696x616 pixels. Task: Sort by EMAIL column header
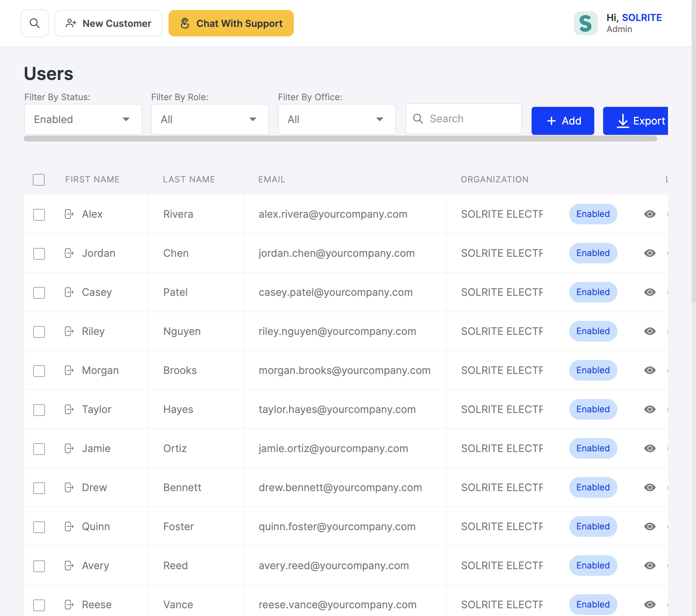[272, 179]
